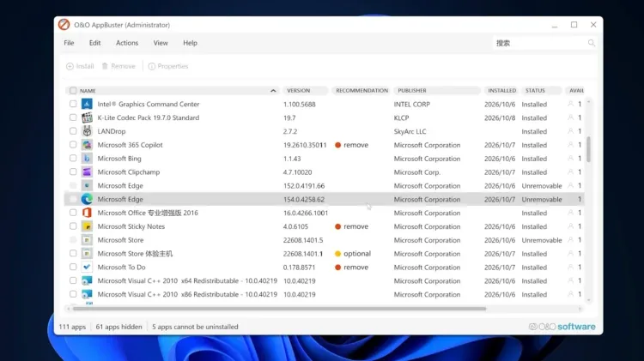Click the red remove dot for To Do

click(337, 267)
